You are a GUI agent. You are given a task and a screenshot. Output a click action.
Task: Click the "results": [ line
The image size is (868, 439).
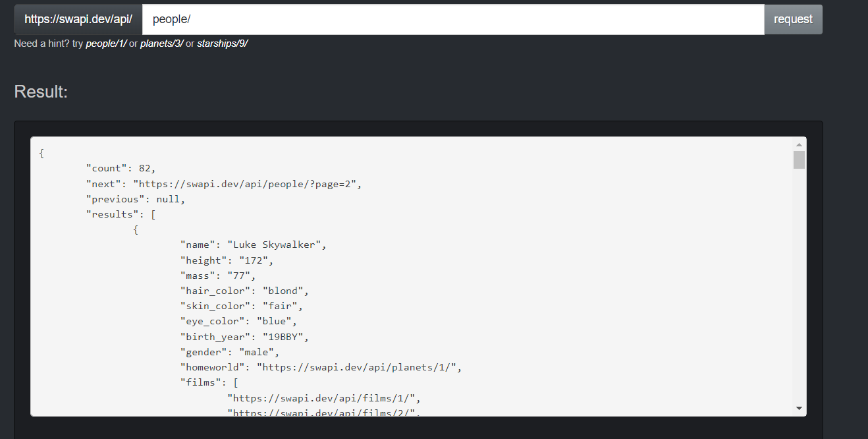(x=121, y=214)
